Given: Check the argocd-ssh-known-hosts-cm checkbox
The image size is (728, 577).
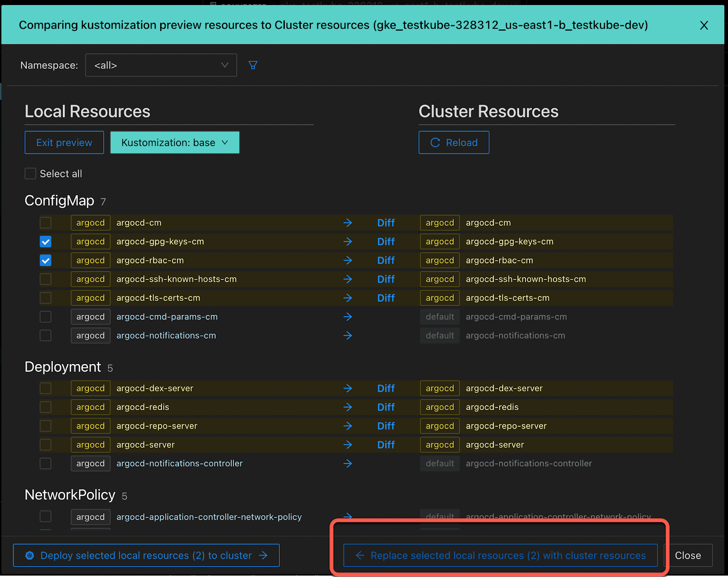Looking at the screenshot, I should click(45, 279).
